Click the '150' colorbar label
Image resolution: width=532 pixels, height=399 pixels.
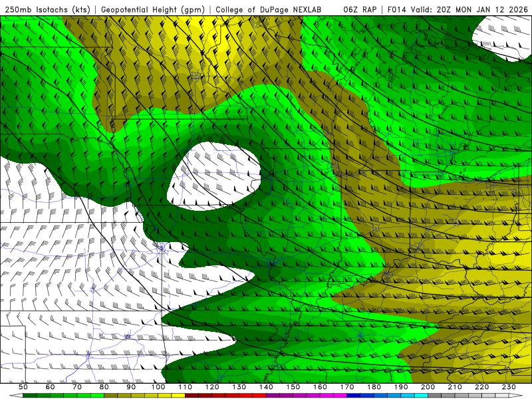(x=293, y=387)
